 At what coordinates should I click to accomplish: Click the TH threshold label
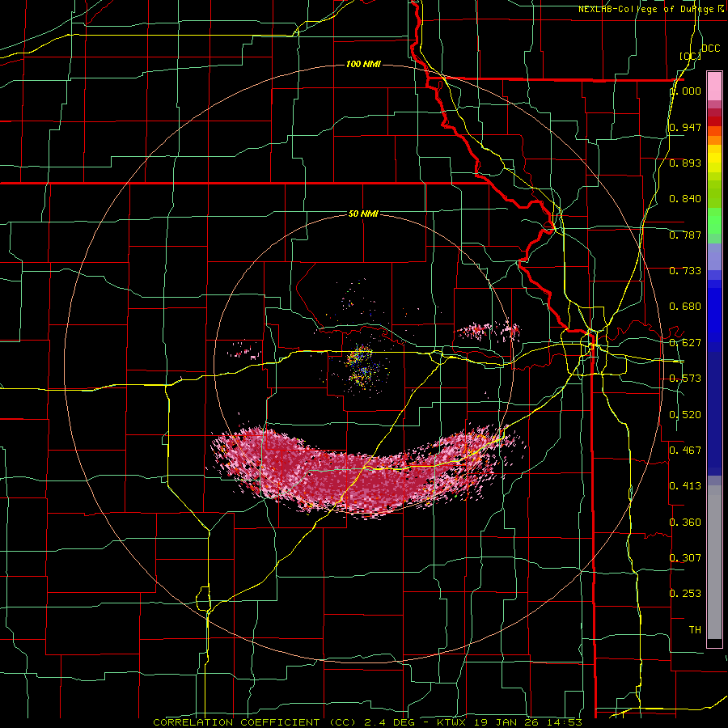[695, 630]
